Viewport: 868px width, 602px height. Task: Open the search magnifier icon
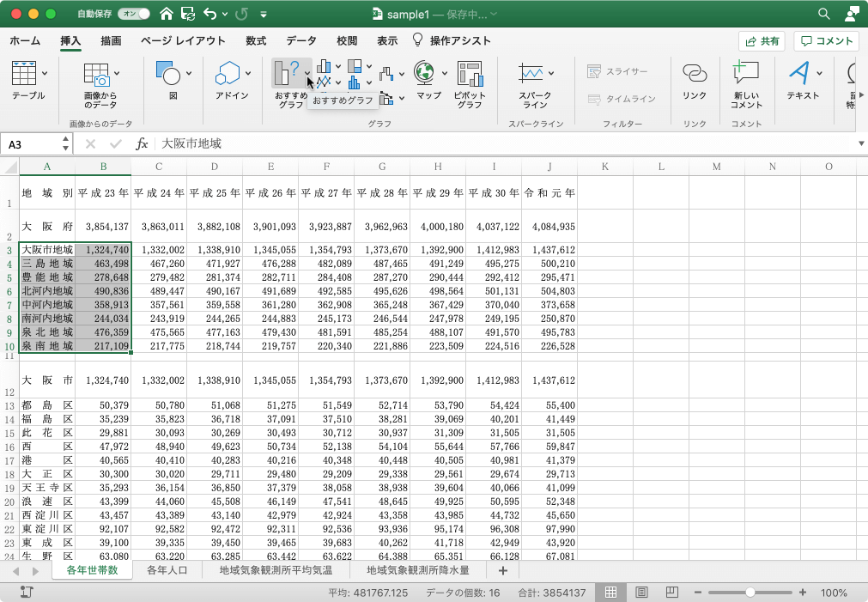[823, 14]
